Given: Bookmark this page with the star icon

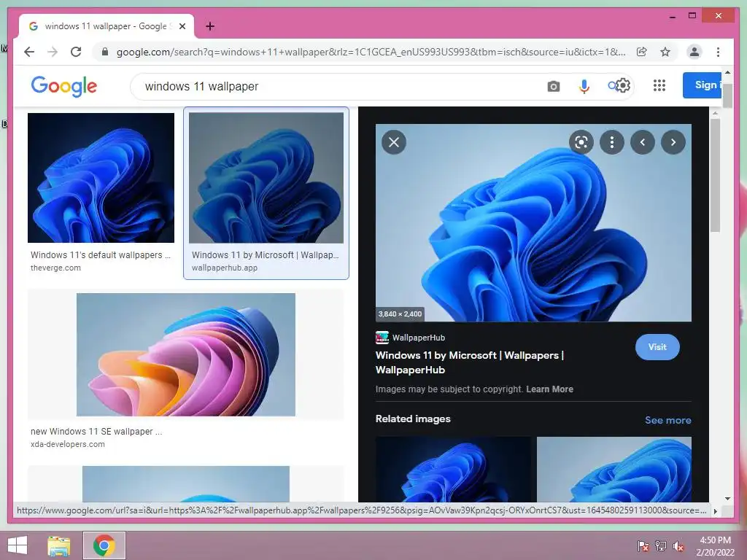Looking at the screenshot, I should point(665,52).
